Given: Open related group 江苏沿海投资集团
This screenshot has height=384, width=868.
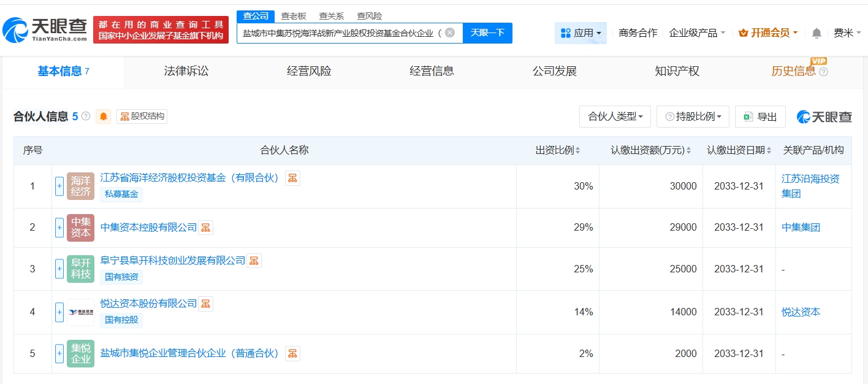Looking at the screenshot, I should point(810,186).
